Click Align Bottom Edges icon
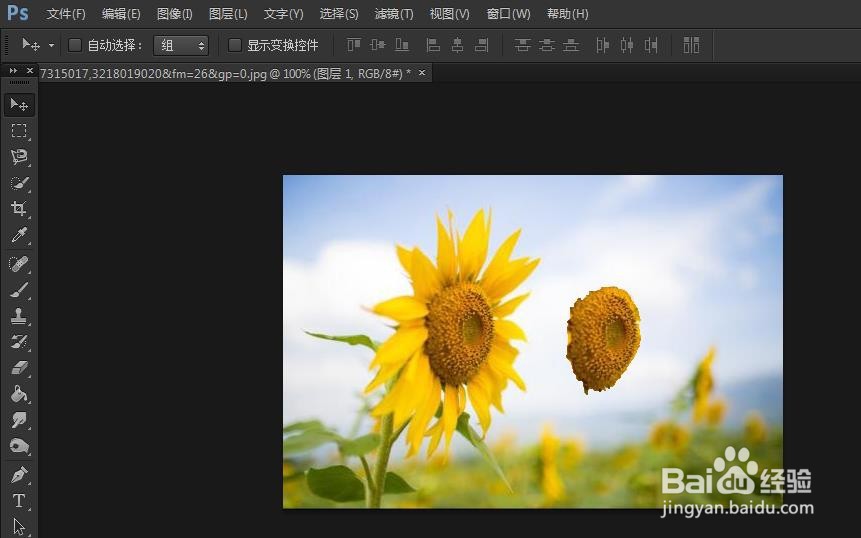Viewport: 861px width, 538px height. pyautogui.click(x=402, y=45)
